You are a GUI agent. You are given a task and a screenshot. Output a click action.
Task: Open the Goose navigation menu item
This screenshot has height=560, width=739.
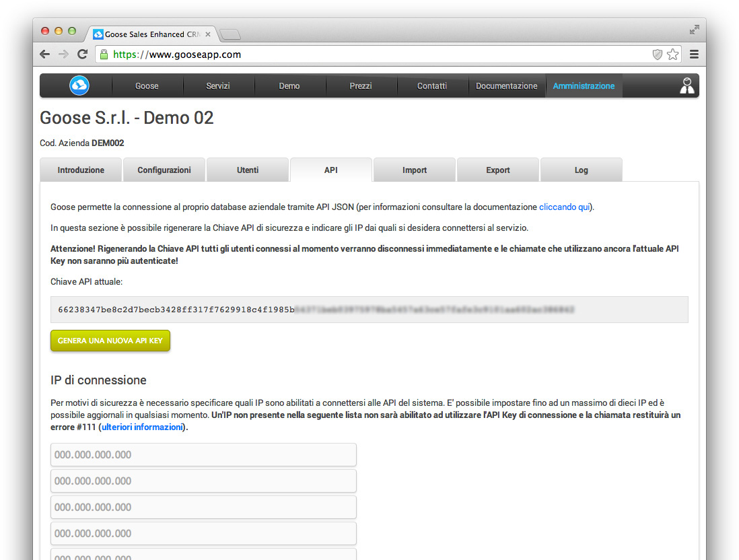pyautogui.click(x=147, y=85)
